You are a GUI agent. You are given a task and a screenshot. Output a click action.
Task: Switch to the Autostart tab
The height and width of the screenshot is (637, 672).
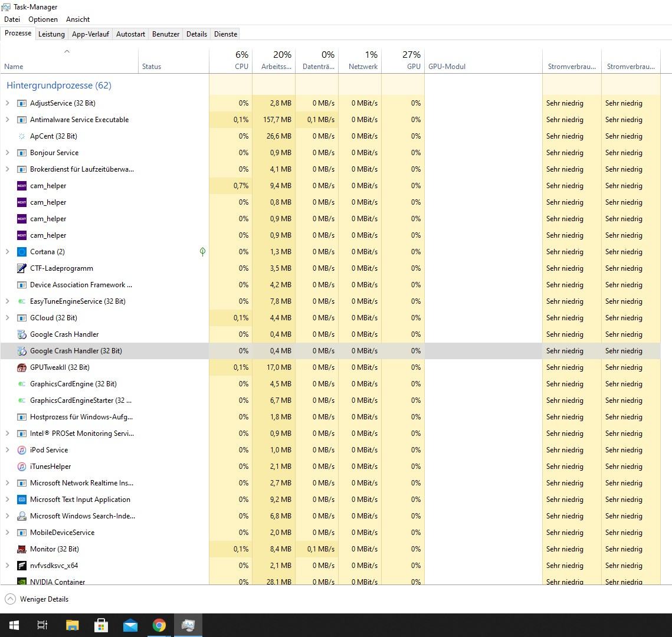pos(131,34)
